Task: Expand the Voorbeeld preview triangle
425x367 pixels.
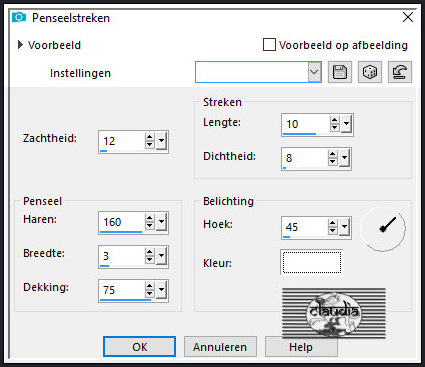Action: click(x=20, y=45)
